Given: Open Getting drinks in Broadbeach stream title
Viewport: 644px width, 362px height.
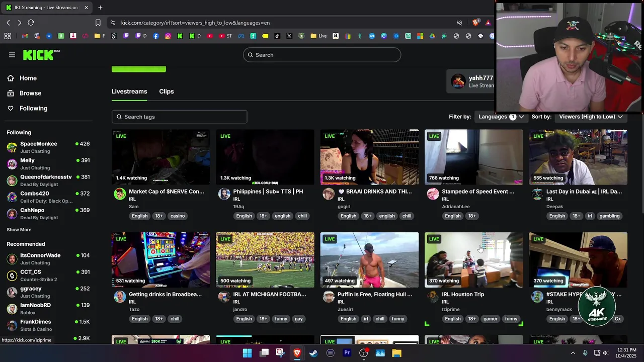Looking at the screenshot, I should point(165,294).
